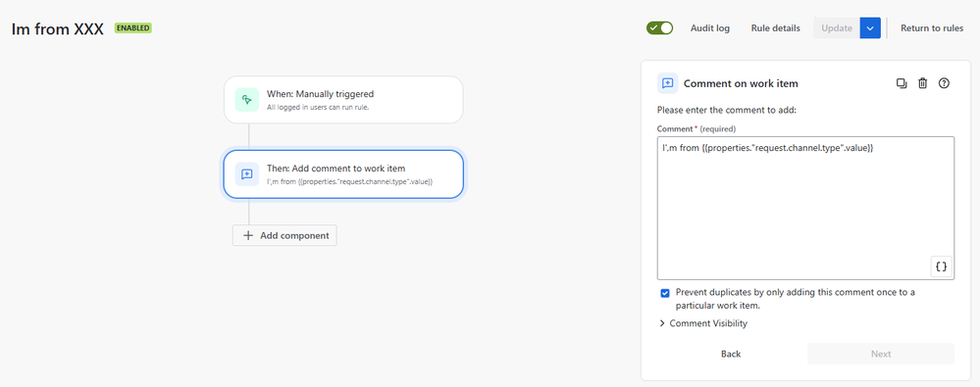Open Rule details
The width and height of the screenshot is (980, 387).
pyautogui.click(x=776, y=28)
